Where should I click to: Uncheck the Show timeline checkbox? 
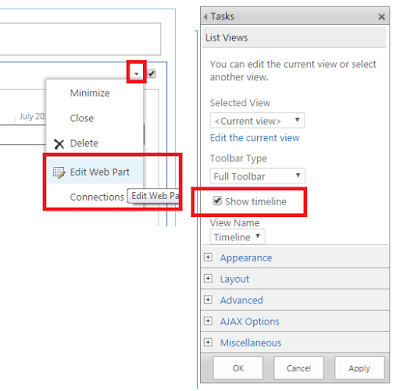tap(217, 201)
